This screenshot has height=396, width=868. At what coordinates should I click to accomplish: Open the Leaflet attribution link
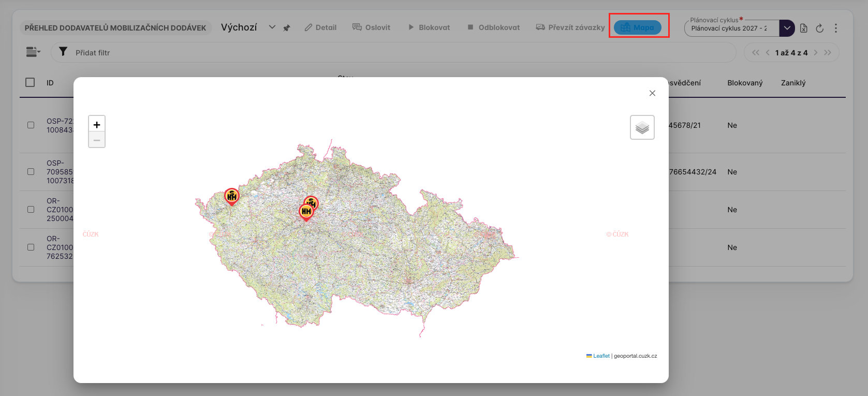point(601,356)
